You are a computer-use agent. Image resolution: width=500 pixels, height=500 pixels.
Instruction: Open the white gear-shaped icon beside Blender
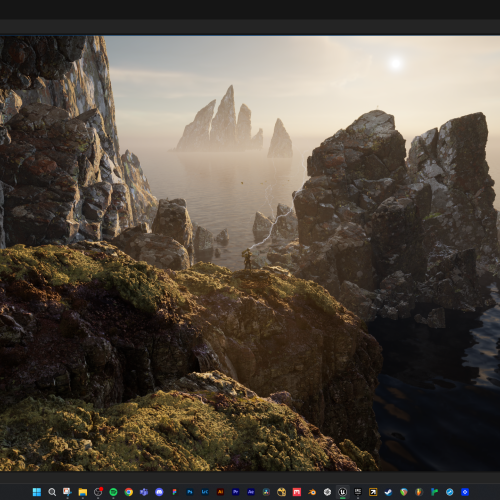coord(327,492)
